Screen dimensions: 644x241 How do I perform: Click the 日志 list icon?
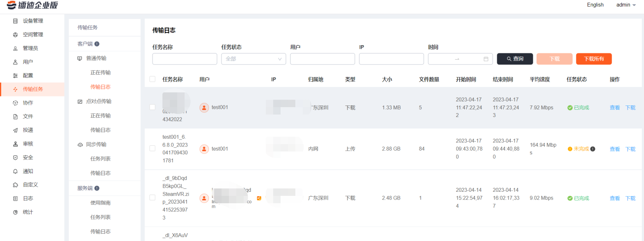pos(15,199)
